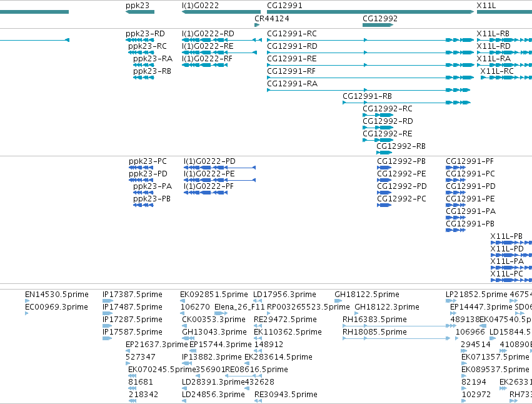The image size is (532, 404).
Task: Click EST IP17387.5prime
Action: point(133,295)
